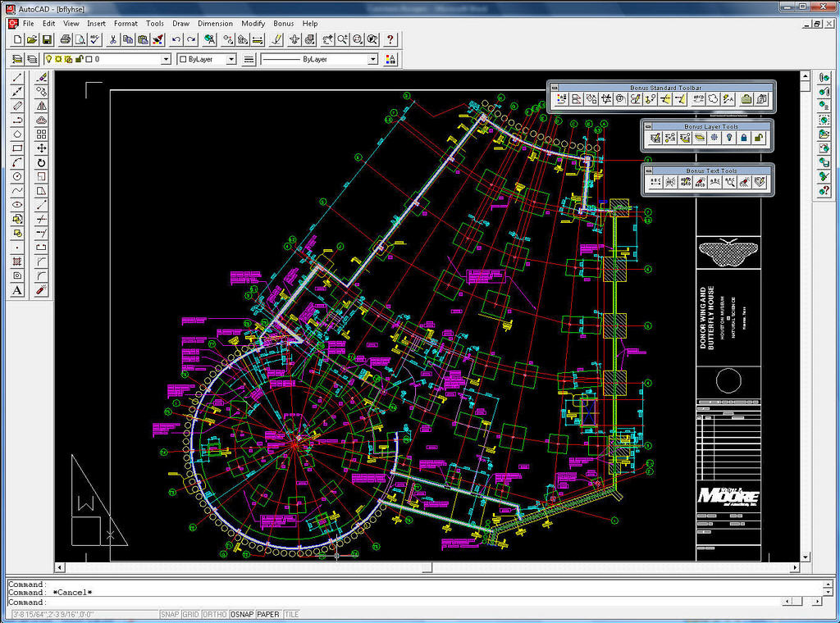The height and width of the screenshot is (623, 840).
Task: Click Bonus Layer Off lightbulb icon
Action: [729, 139]
